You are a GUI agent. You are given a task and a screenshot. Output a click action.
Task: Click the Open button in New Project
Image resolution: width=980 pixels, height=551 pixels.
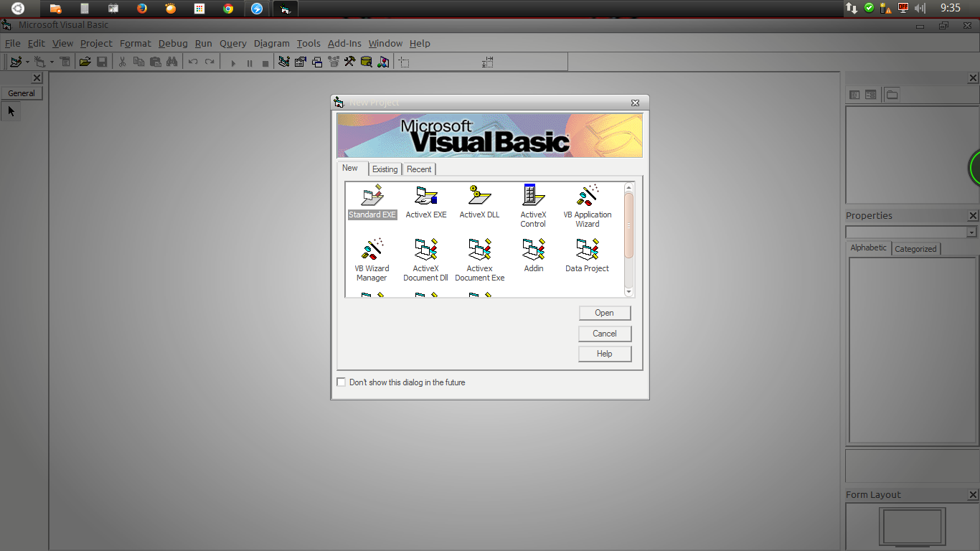(x=605, y=313)
